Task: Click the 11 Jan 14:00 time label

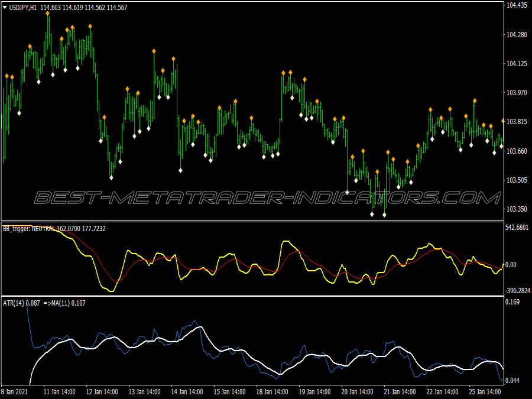Action: pyautogui.click(x=59, y=392)
